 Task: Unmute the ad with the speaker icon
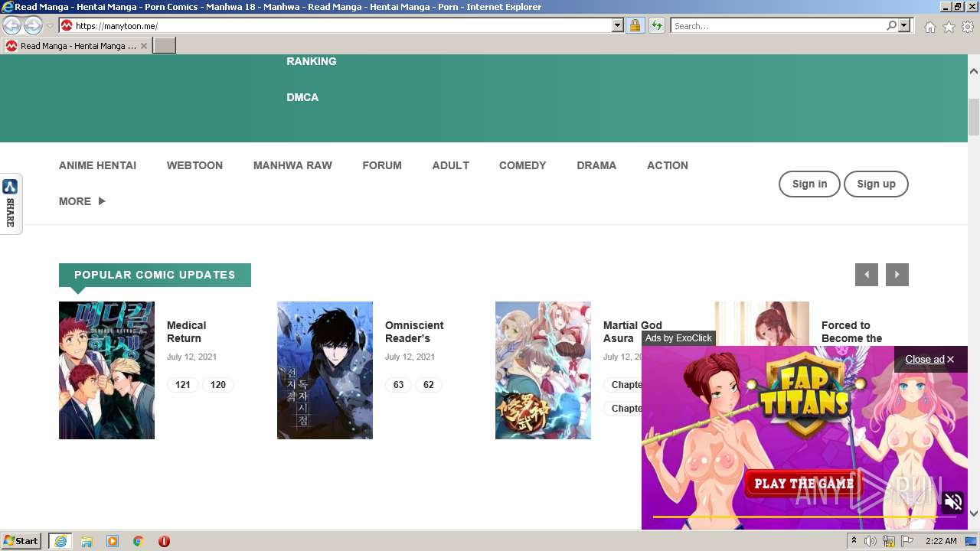[953, 502]
